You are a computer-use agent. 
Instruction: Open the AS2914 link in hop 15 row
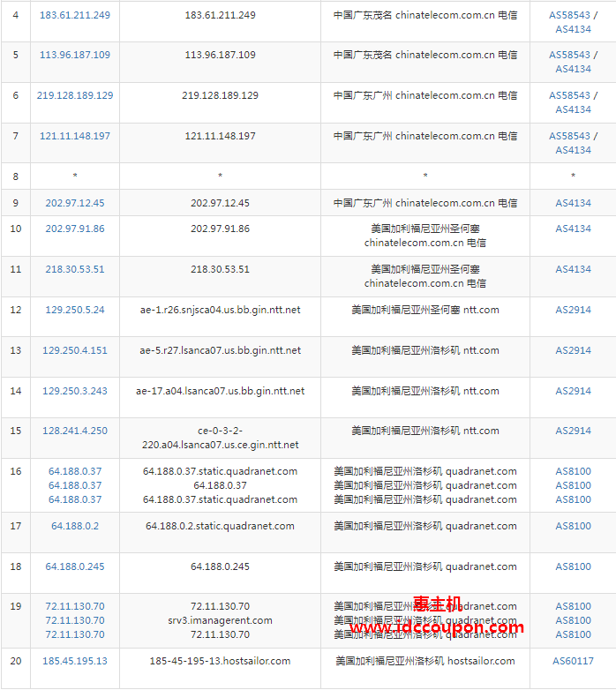(x=573, y=431)
